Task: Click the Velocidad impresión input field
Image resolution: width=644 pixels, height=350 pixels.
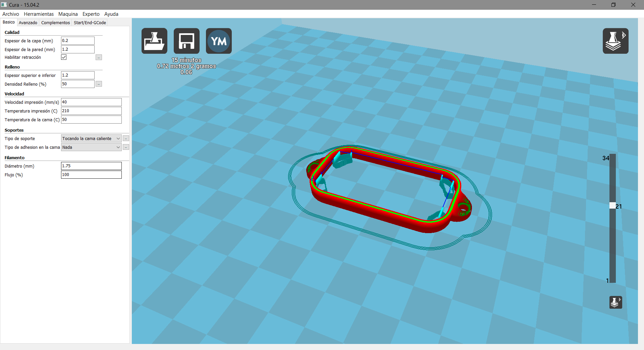Action: 91,102
